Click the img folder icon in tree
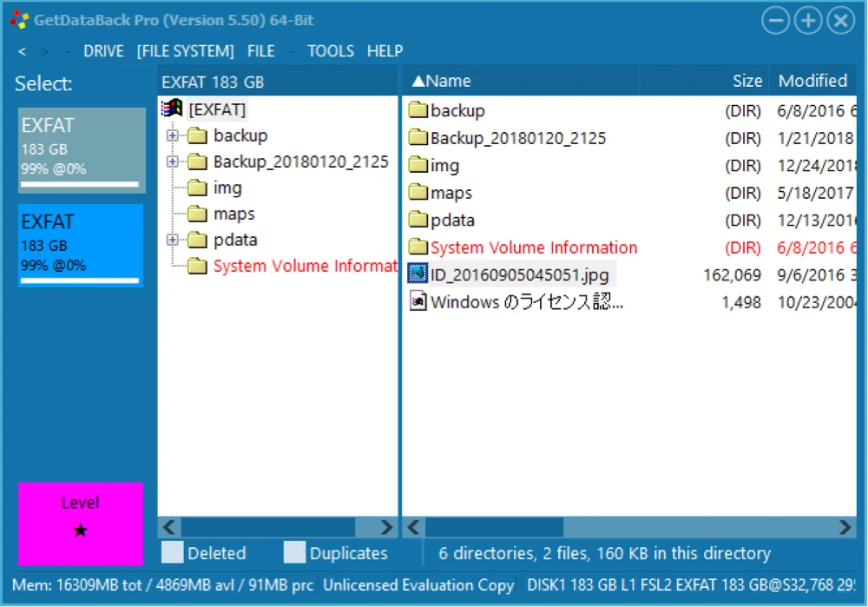 pyautogui.click(x=197, y=188)
